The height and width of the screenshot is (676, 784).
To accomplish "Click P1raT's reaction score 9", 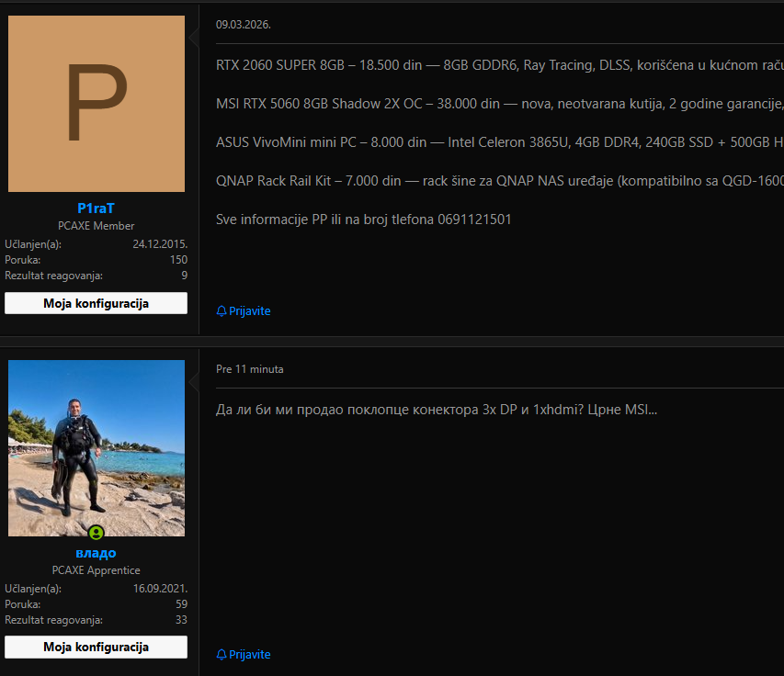I will (x=185, y=276).
